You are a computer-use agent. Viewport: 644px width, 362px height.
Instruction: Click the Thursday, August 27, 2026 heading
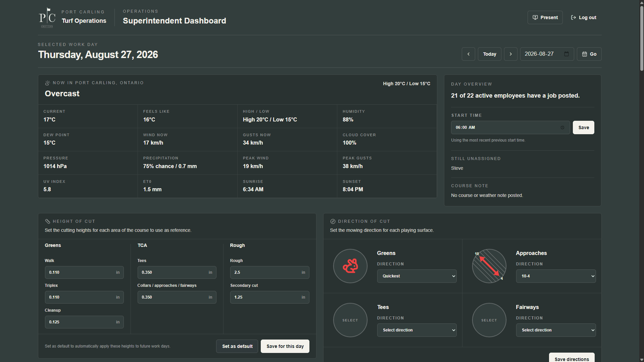point(98,55)
